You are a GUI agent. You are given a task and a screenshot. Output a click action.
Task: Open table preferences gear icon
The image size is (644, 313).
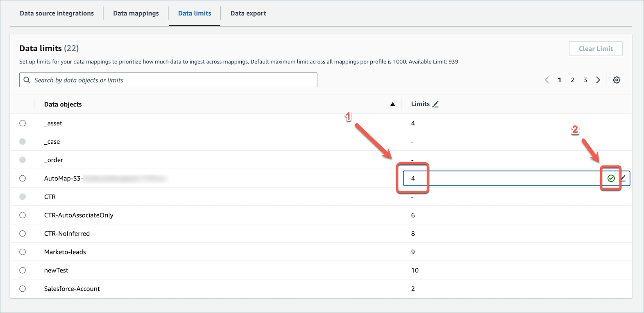[x=616, y=80]
